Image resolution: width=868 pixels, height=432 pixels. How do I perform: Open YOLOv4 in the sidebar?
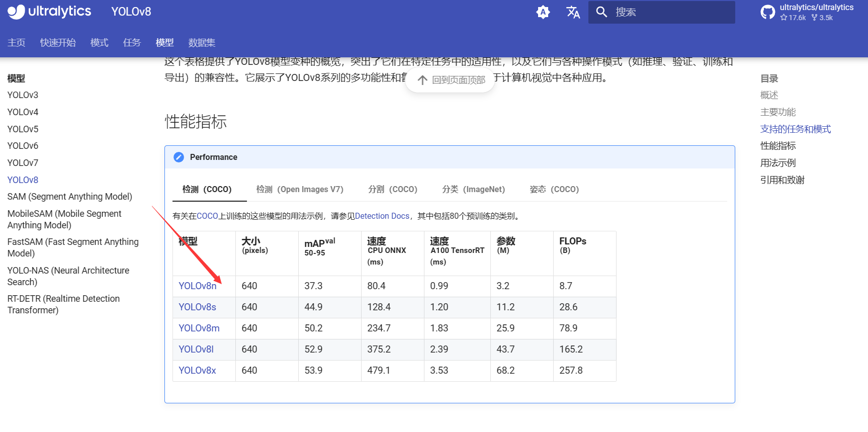[23, 112]
